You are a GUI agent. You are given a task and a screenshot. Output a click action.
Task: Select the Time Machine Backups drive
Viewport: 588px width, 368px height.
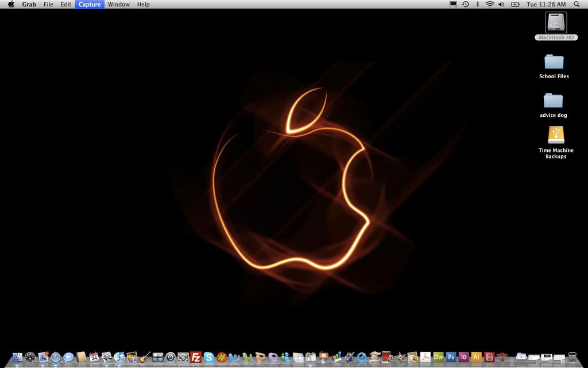coord(556,143)
